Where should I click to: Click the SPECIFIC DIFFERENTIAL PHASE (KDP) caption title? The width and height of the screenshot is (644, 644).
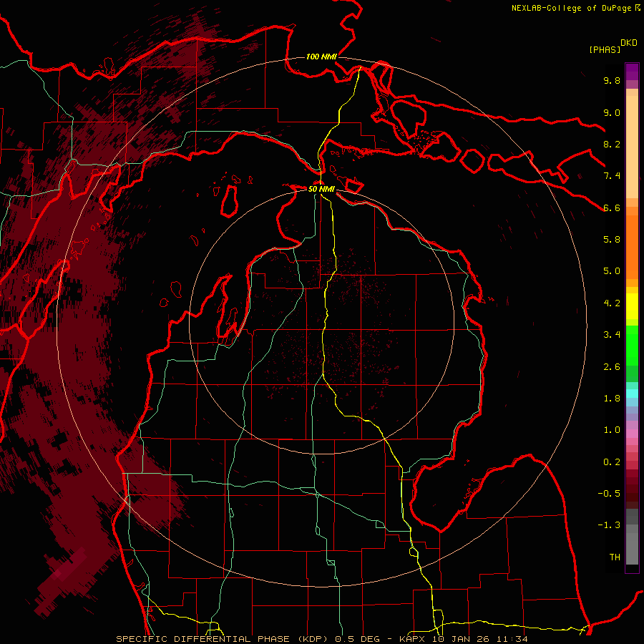click(x=223, y=639)
